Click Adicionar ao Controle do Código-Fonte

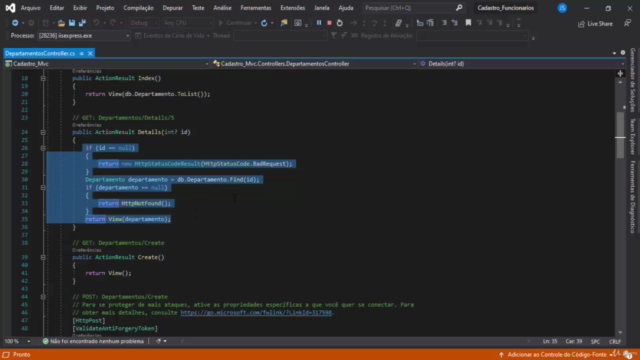[x=553, y=355]
